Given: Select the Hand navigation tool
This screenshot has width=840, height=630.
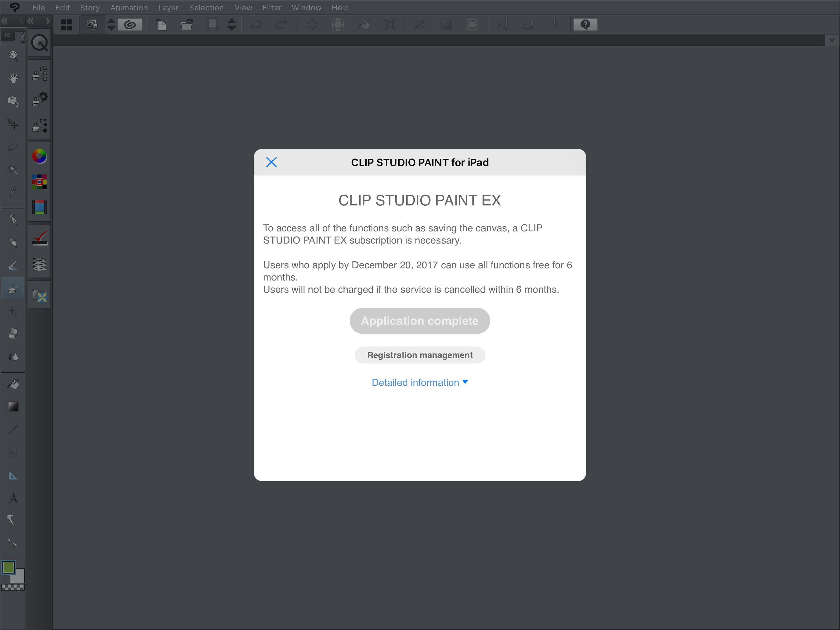Looking at the screenshot, I should coord(13,78).
